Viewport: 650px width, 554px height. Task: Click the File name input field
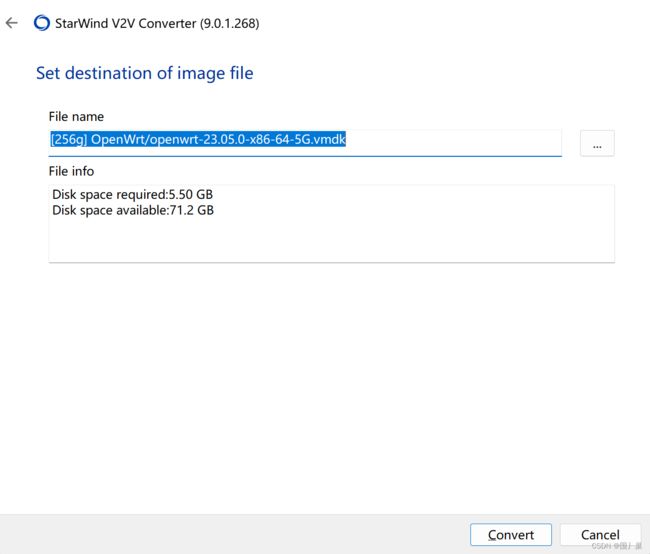[x=305, y=143]
